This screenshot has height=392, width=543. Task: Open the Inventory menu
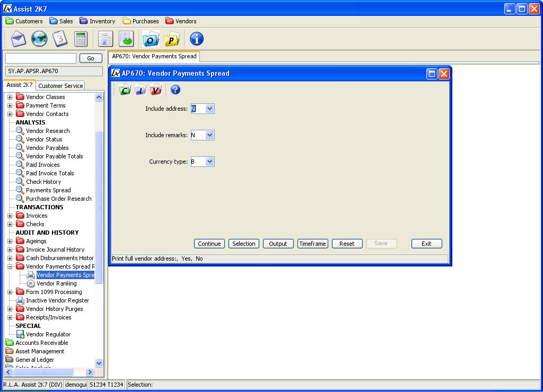pyautogui.click(x=98, y=21)
